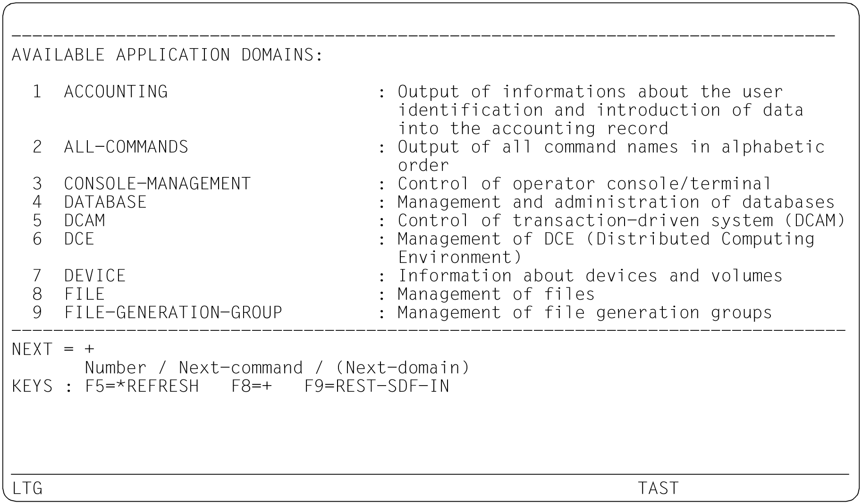Viewport: 862px width, 504px height.
Task: Click domain number 9
Action: pos(37,312)
